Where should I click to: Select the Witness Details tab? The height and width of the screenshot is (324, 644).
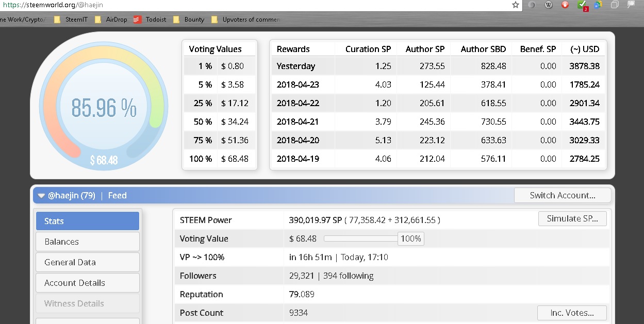(x=88, y=303)
